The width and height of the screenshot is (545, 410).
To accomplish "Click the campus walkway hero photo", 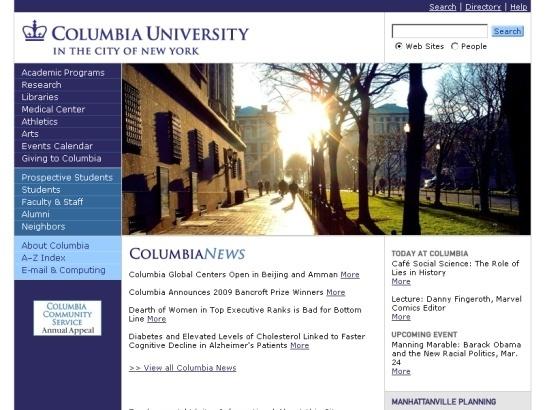I will (x=326, y=149).
